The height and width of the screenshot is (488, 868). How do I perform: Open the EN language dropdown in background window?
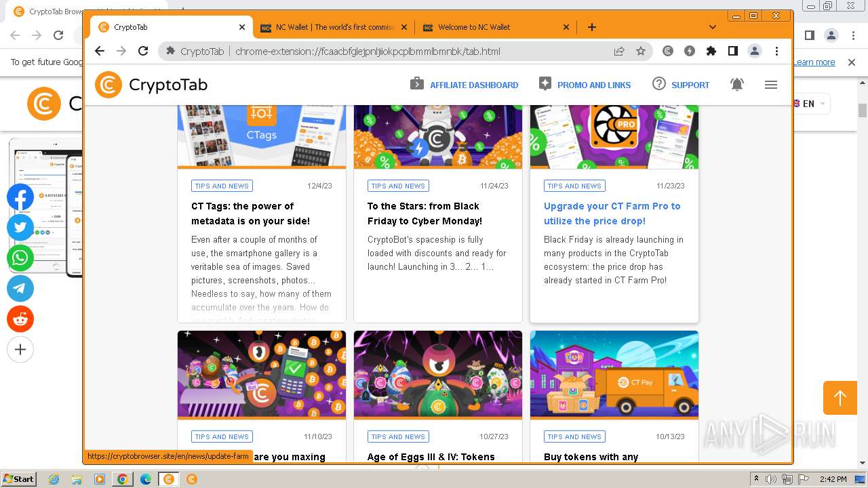[810, 104]
